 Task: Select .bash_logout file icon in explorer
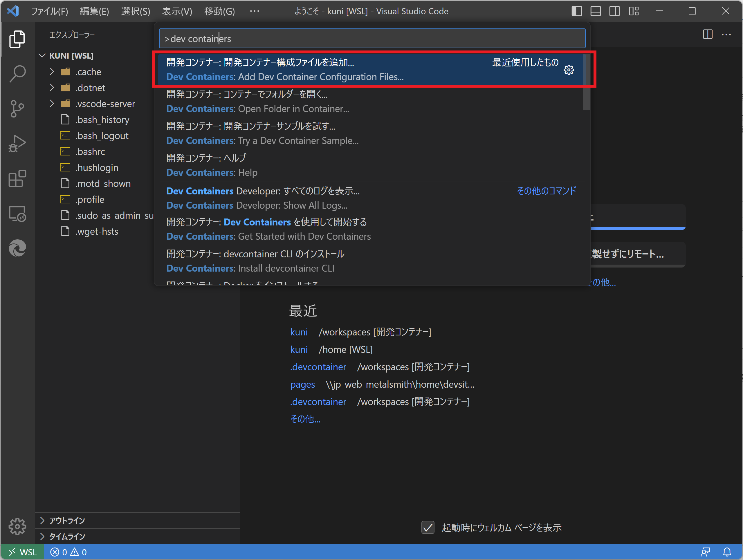65,136
